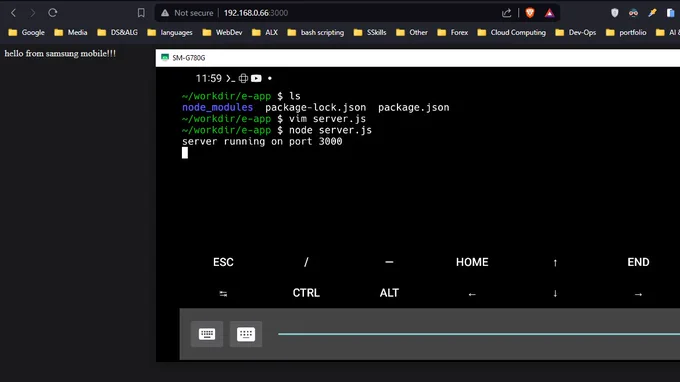Share the page via share icon

[507, 13]
